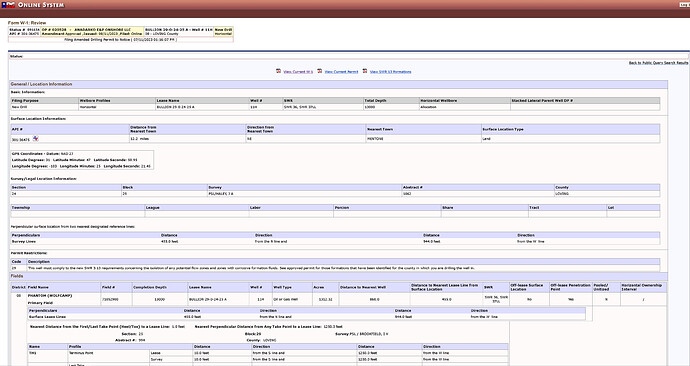Select the GPS Coordinates datum line
The width and height of the screenshot is (690, 366).
click(42, 154)
